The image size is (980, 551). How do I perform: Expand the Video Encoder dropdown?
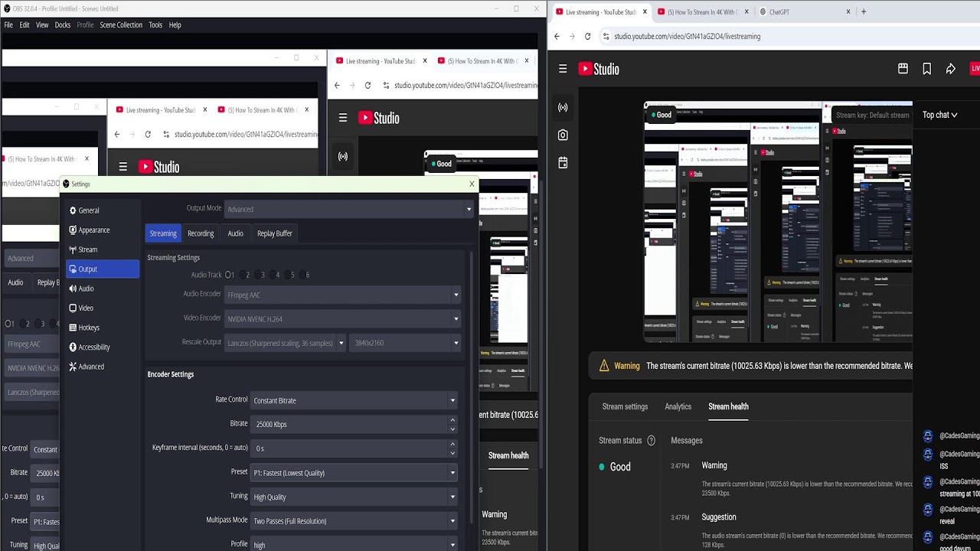pos(343,319)
